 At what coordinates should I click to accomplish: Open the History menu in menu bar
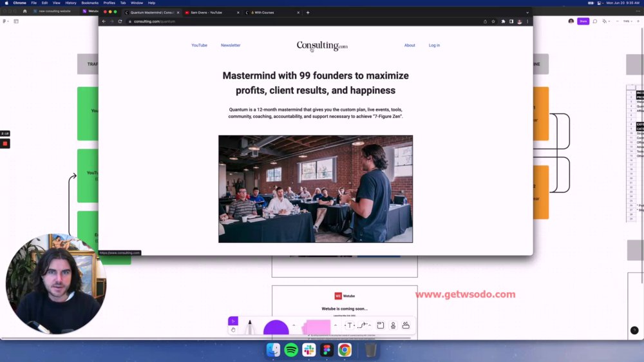pyautogui.click(x=71, y=3)
